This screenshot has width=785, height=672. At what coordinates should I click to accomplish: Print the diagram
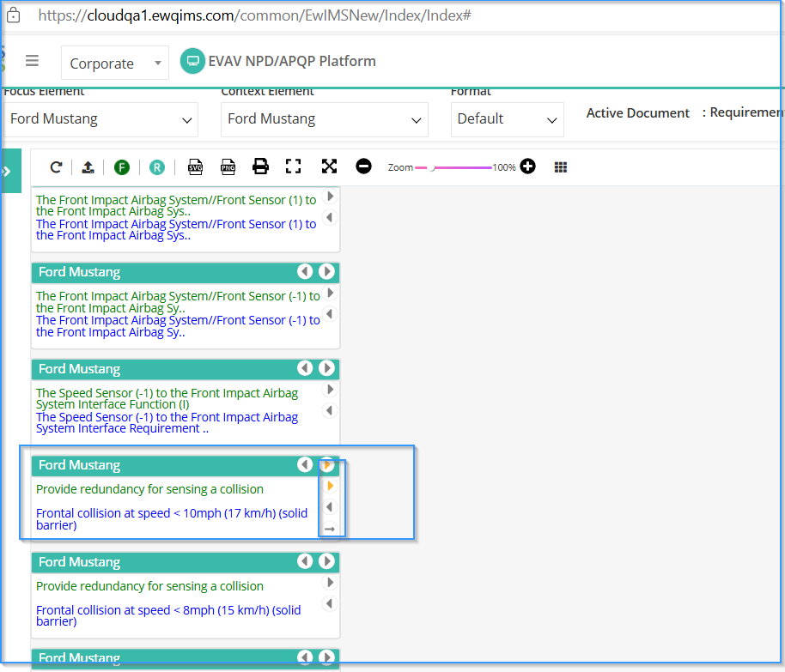[x=260, y=166]
